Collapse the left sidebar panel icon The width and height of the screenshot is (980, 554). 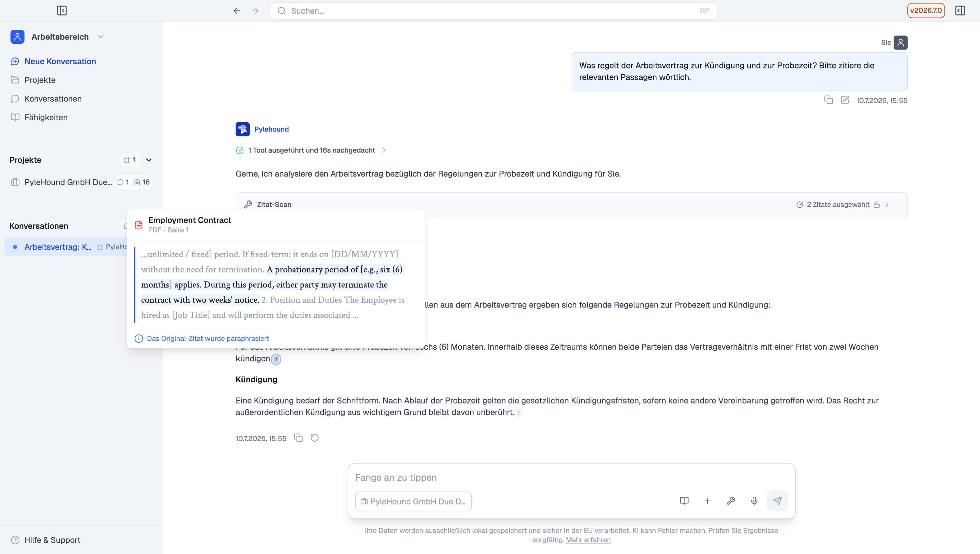pyautogui.click(x=62, y=11)
